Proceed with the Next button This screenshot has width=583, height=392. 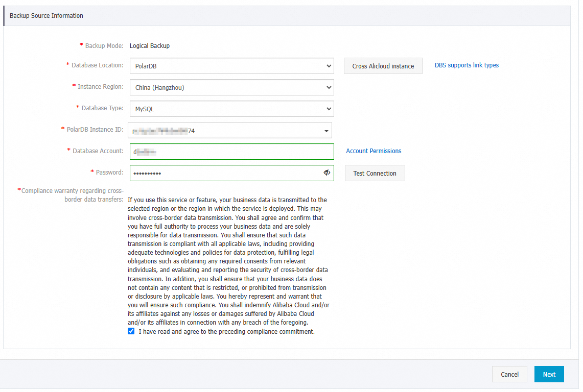tap(549, 374)
